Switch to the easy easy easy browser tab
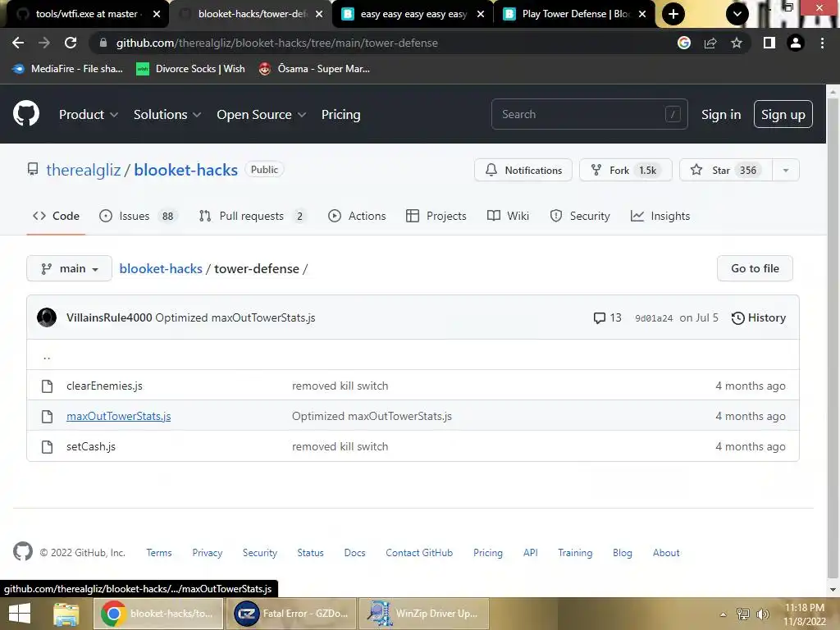Image resolution: width=840 pixels, height=630 pixels. [x=413, y=14]
